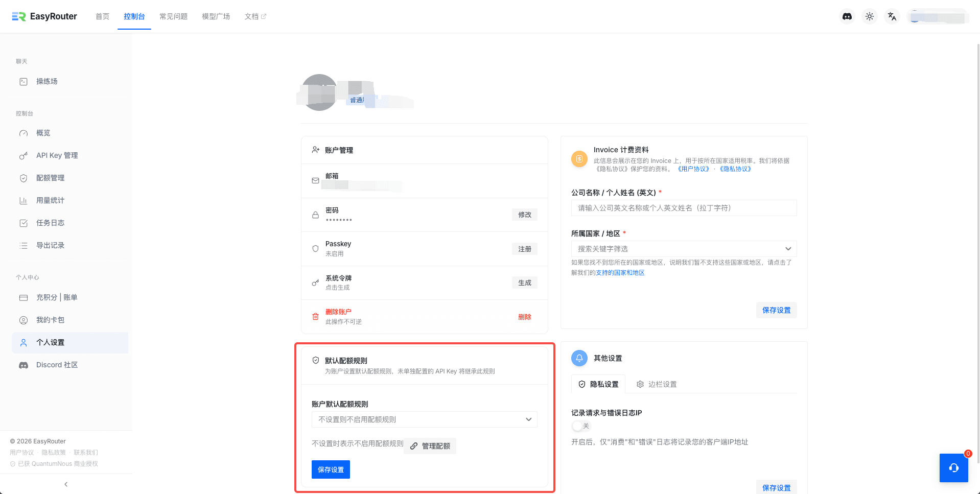Open the 账户默认配额规则 dropdown
980x494 pixels.
point(424,419)
